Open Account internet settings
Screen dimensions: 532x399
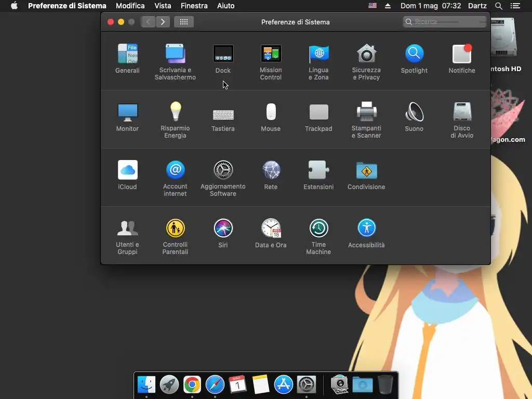pos(175,178)
